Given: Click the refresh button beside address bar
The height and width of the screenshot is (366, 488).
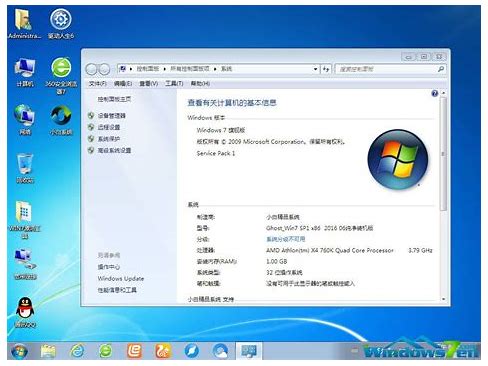Looking at the screenshot, I should (x=326, y=69).
